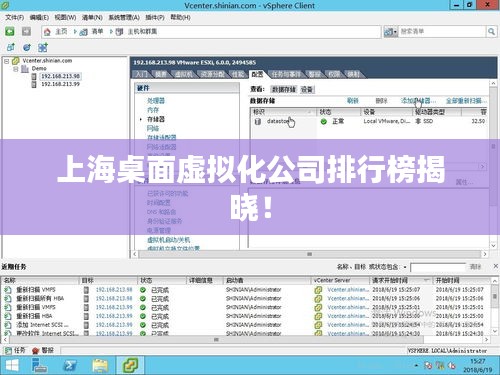Select host 192.168.213.99 in the tree
500x375 pixels.
(60, 84)
